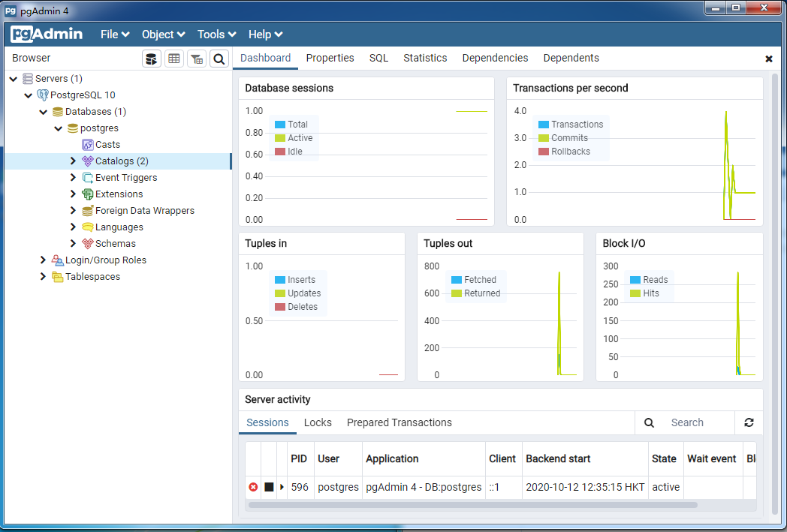
Task: Switch to the SQL tab
Action: pos(378,59)
